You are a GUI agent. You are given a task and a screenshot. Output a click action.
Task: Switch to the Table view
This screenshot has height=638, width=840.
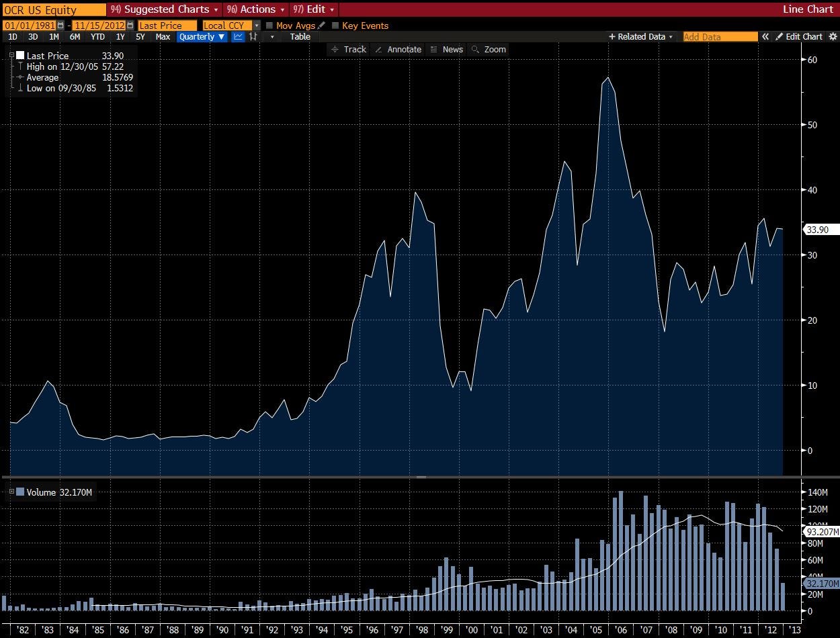tap(300, 36)
